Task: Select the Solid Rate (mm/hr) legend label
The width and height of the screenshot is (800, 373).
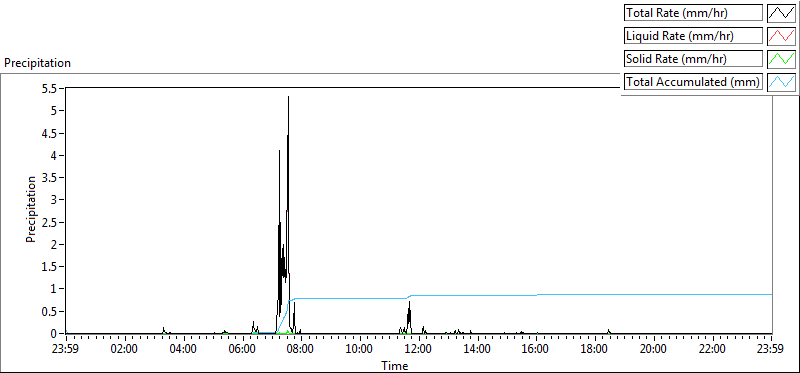Action: pyautogui.click(x=693, y=59)
